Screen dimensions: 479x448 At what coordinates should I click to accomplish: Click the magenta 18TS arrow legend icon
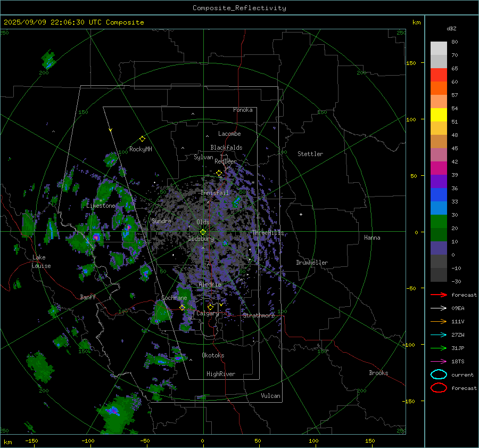pos(439,362)
